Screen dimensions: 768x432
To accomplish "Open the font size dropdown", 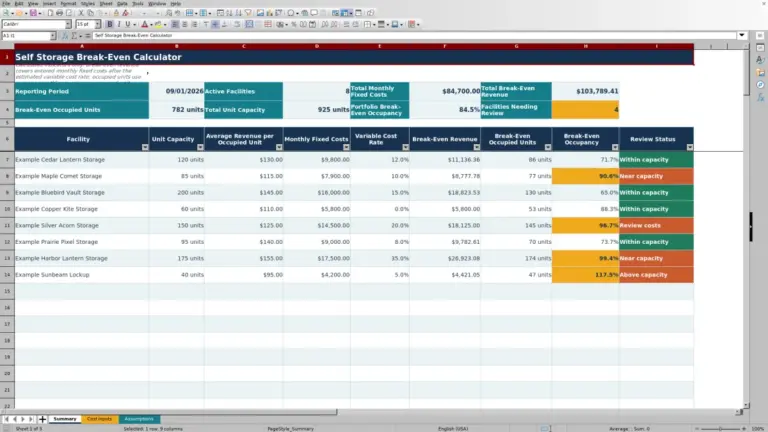I will [x=97, y=24].
